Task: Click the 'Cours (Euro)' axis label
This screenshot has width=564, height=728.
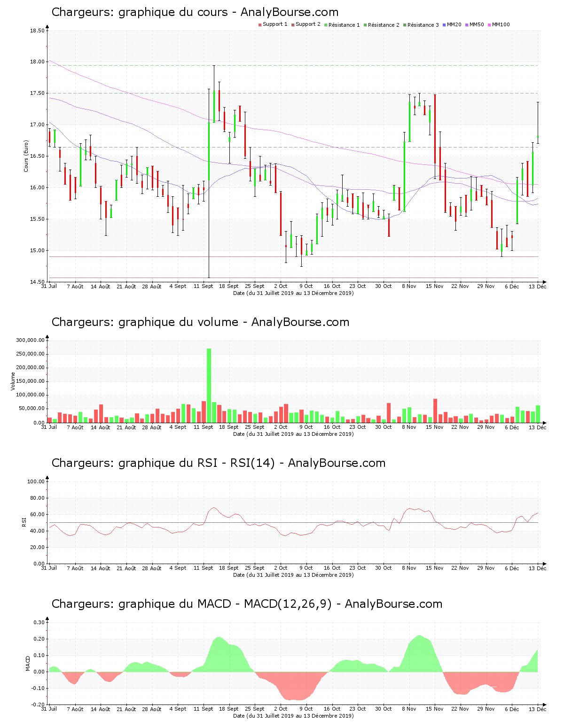Action: click(x=26, y=156)
